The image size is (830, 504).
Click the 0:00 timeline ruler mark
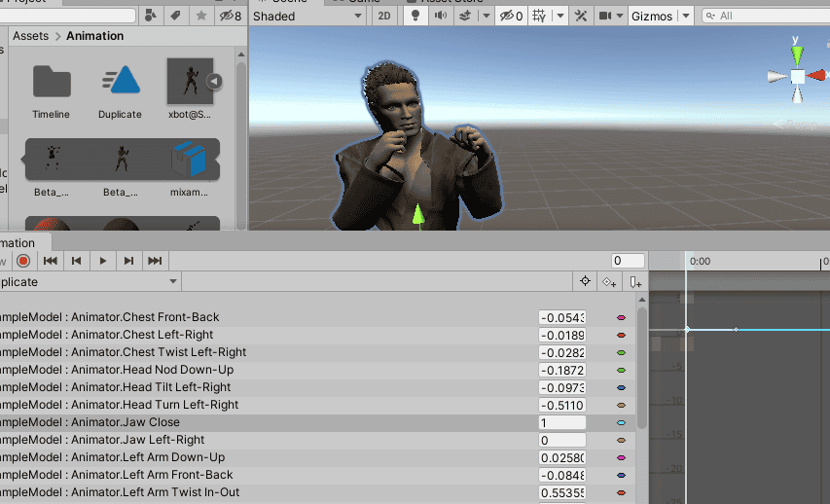pyautogui.click(x=700, y=261)
